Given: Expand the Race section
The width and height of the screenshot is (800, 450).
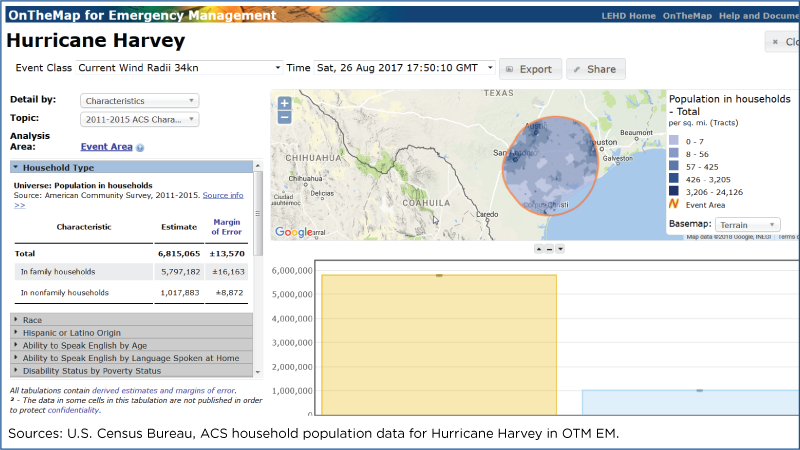Looking at the screenshot, I should [x=131, y=320].
